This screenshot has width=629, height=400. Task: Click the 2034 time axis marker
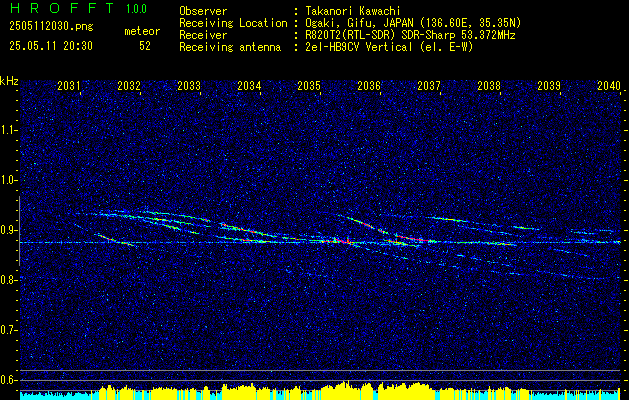[x=249, y=86]
